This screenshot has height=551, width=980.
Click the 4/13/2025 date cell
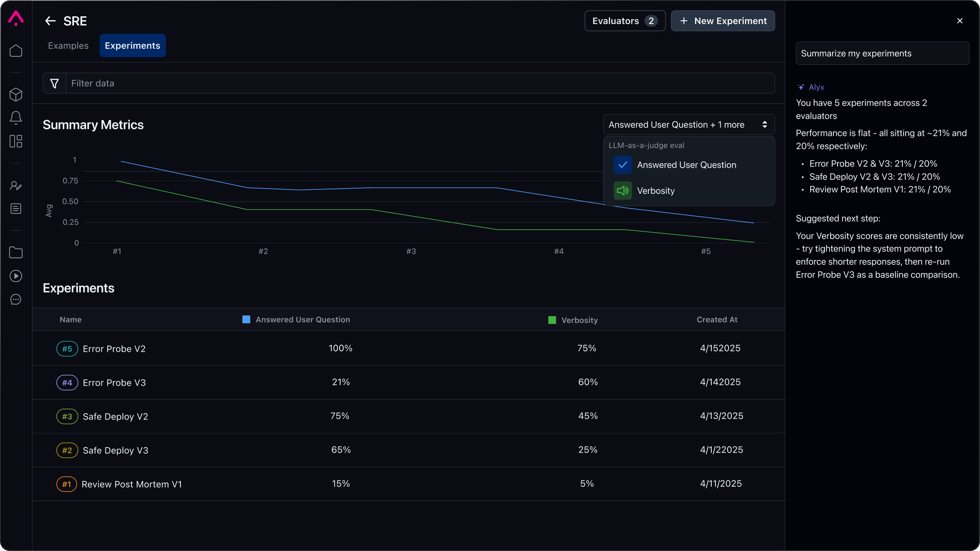722,416
